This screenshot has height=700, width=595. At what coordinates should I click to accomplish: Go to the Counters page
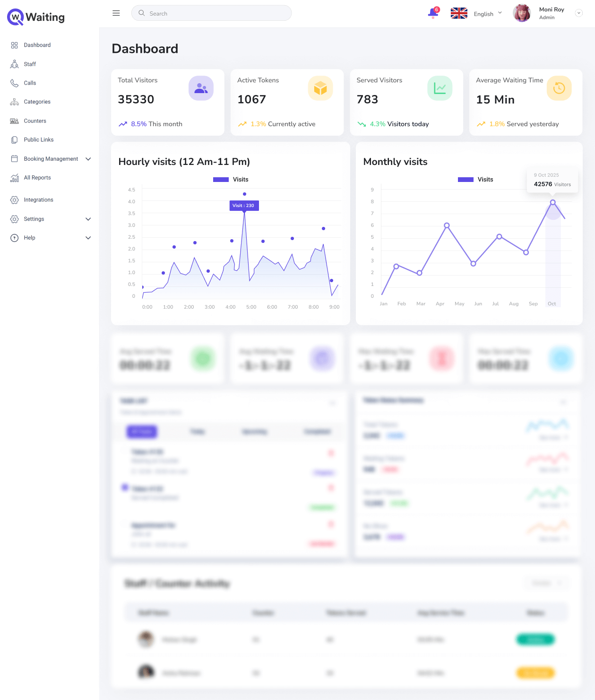[x=35, y=121]
